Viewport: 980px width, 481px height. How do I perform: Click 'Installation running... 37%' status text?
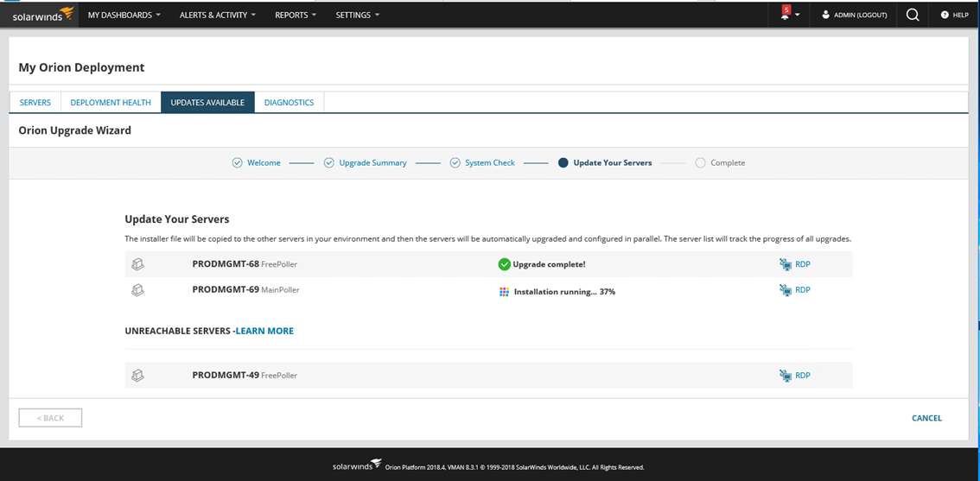tap(564, 292)
